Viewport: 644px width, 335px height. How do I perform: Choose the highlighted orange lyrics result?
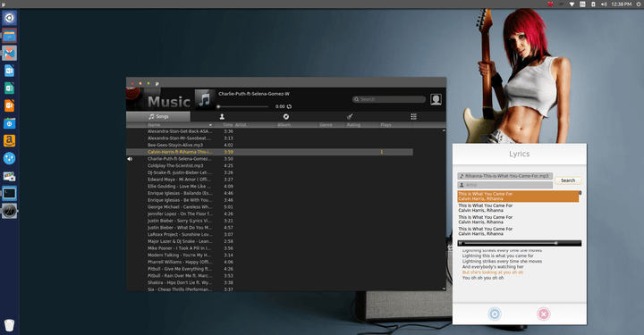518,197
